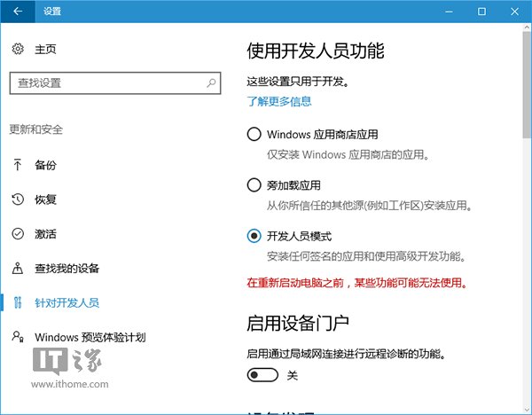Click 仅安装 Windows 应用商店的应用 description

click(x=348, y=154)
